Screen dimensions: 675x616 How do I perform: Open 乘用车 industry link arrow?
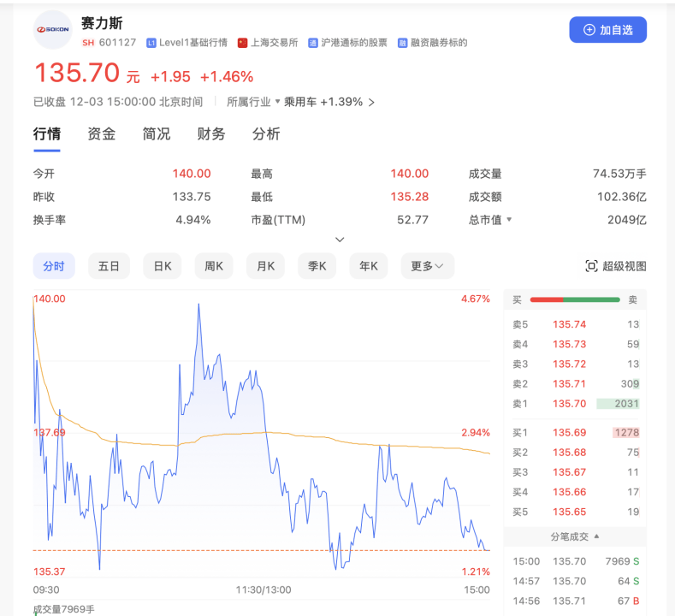[x=371, y=103]
